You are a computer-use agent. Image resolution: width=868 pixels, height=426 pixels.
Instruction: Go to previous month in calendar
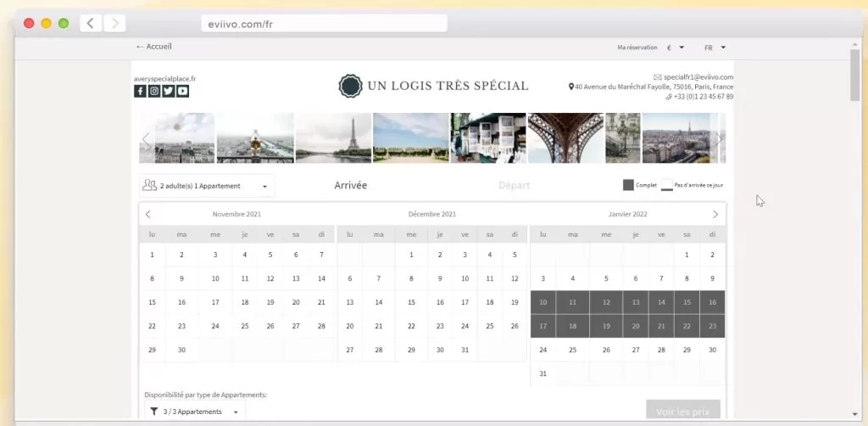point(147,215)
